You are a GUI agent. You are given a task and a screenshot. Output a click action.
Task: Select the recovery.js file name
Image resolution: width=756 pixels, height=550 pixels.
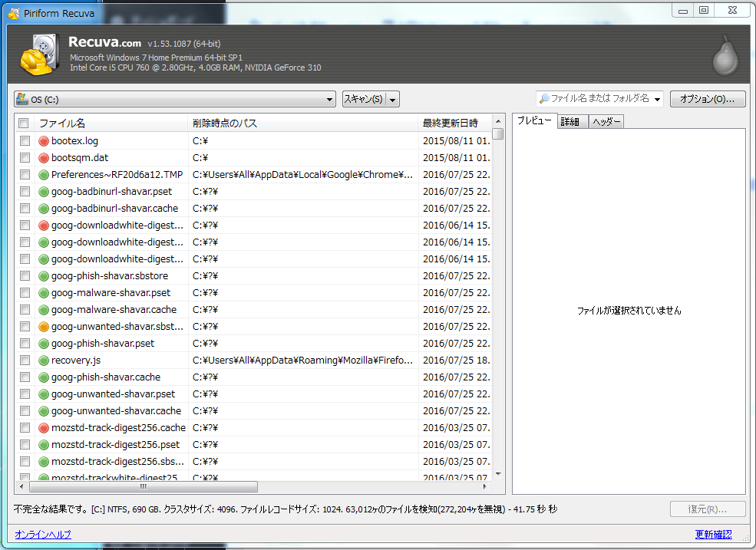click(76, 360)
